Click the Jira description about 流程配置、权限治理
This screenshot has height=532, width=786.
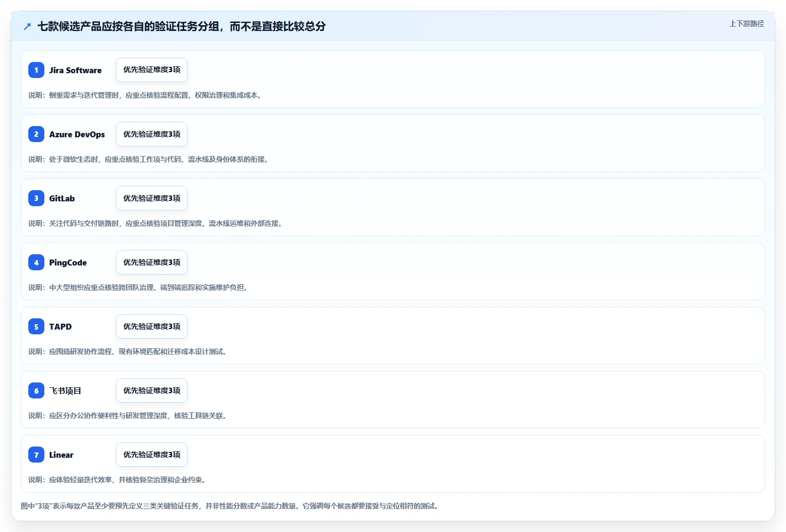[145, 95]
